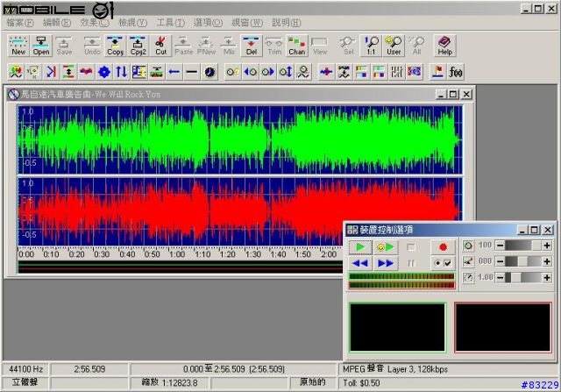Click the user Play button with yellow smiley
The image size is (561, 392).
pyautogui.click(x=385, y=247)
